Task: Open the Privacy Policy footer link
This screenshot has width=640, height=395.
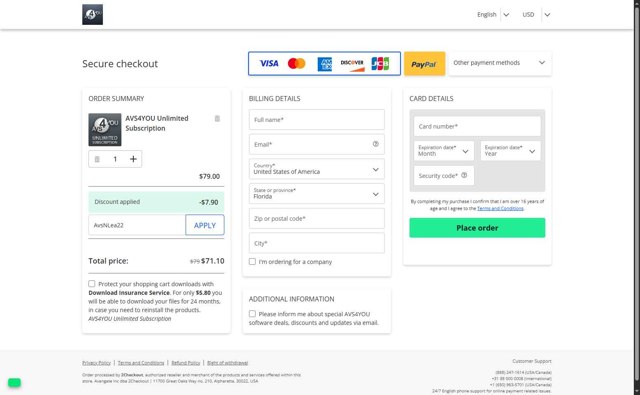Action: (96, 363)
